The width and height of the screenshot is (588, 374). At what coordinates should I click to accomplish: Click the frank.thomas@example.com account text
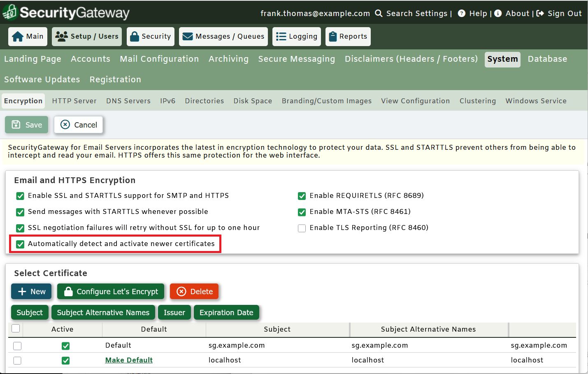point(315,13)
